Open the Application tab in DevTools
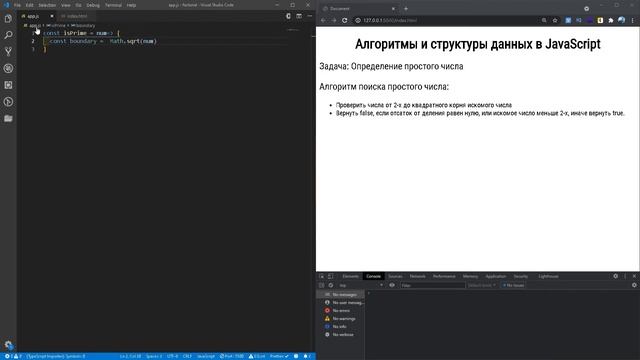 pyautogui.click(x=496, y=276)
